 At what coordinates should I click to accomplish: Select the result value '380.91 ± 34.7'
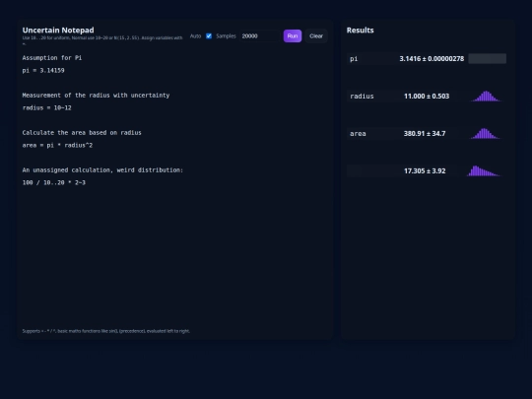[425, 133]
